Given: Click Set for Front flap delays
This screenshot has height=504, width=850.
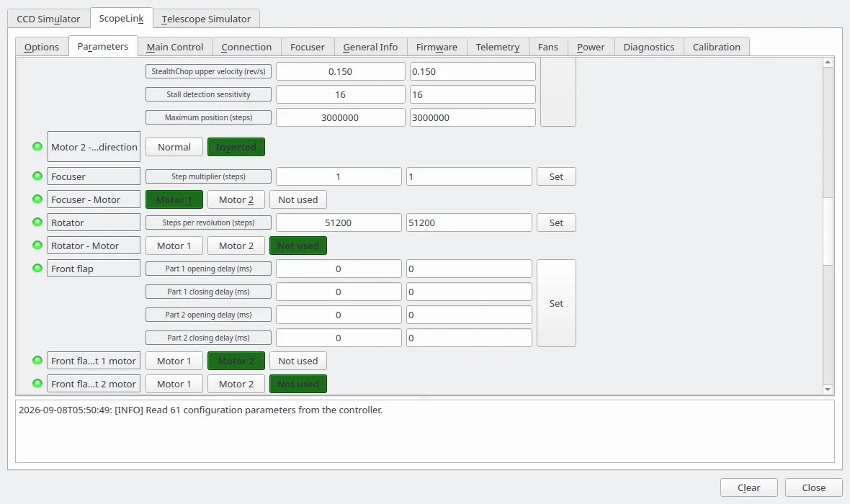Looking at the screenshot, I should click(556, 304).
